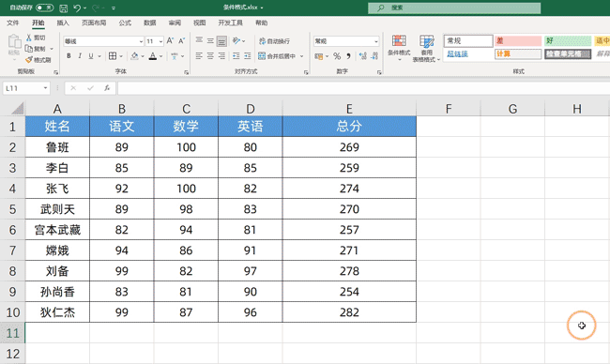Click the percent style icon
Image resolution: width=610 pixels, height=364 pixels.
[337, 56]
